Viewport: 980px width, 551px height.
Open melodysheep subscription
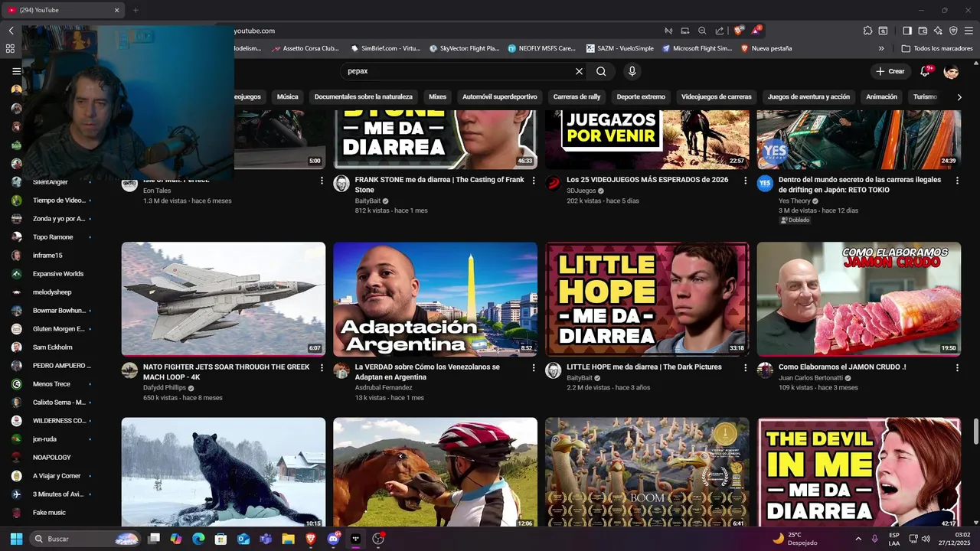52,292
